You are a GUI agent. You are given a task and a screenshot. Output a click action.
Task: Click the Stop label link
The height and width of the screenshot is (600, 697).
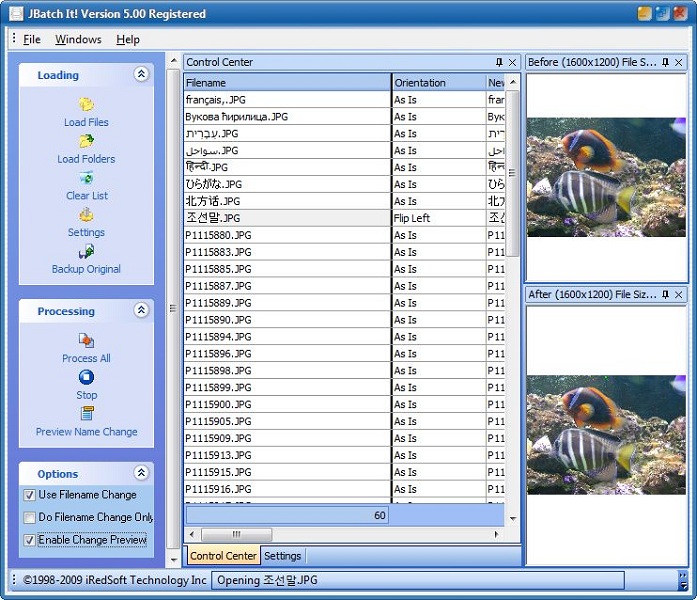[x=87, y=395]
